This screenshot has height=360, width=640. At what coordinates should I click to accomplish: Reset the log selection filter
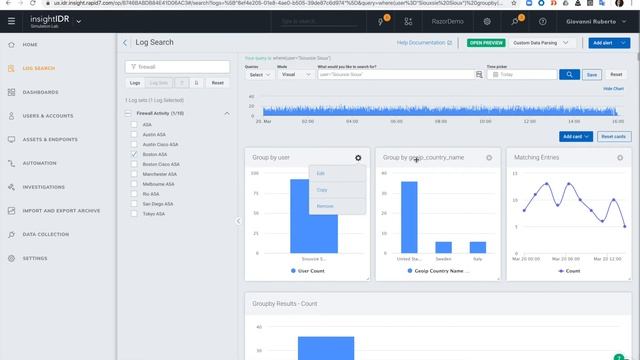pos(218,83)
